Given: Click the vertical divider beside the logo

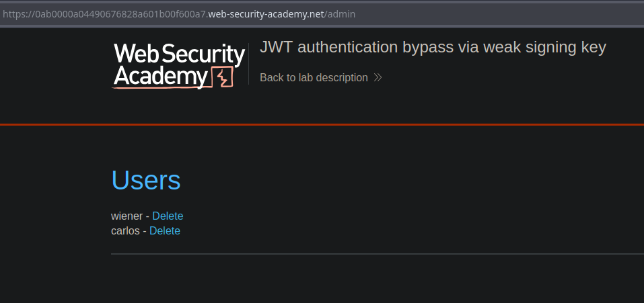Looking at the screenshot, I should coord(249,64).
